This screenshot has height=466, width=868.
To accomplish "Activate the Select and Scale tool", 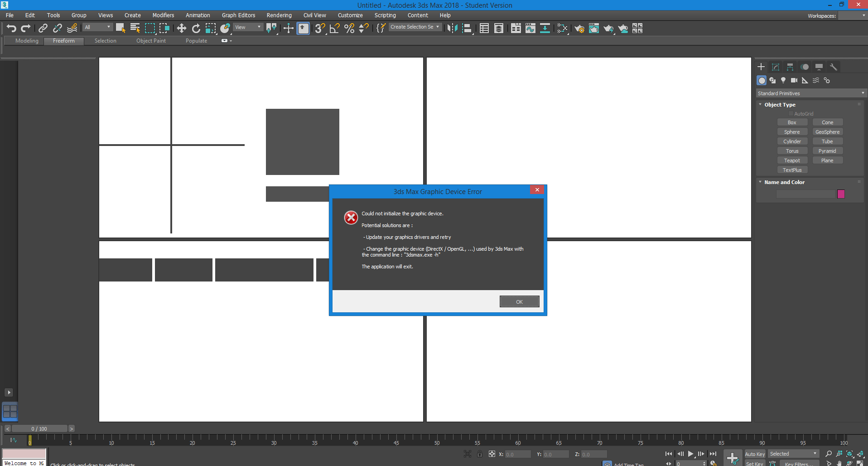I will (x=211, y=28).
